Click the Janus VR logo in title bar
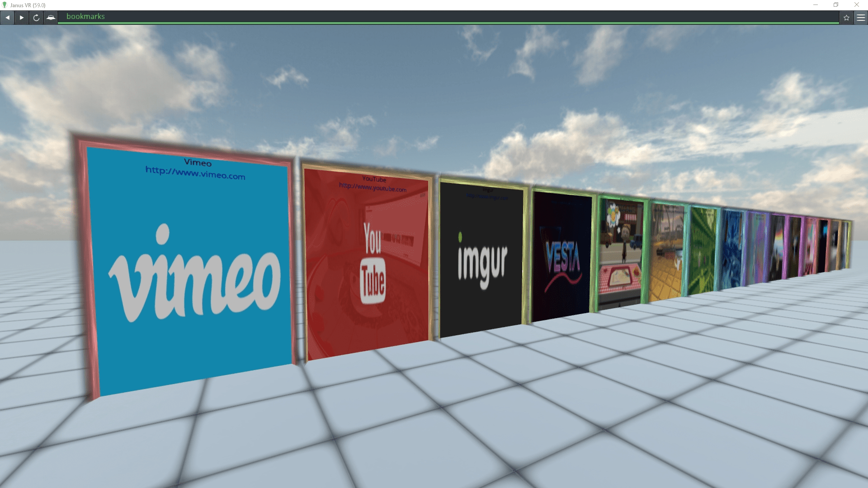Screen dimensions: 868x488 coord(5,5)
